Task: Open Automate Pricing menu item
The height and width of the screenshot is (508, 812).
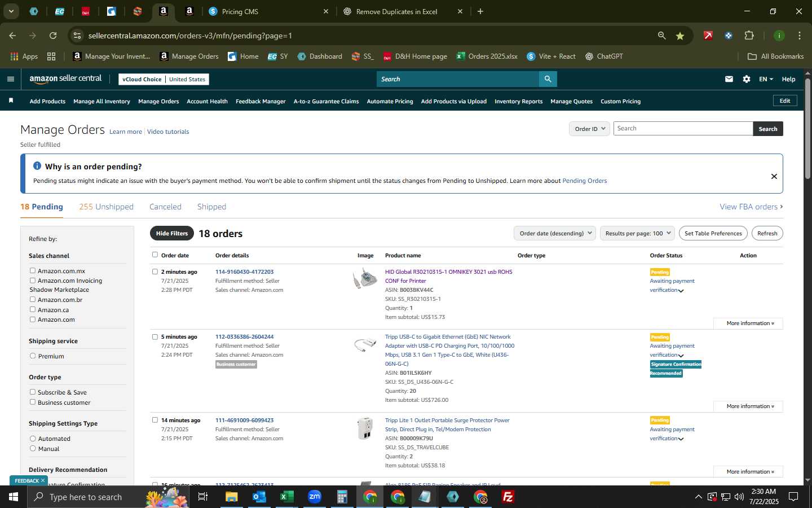Action: pos(390,102)
